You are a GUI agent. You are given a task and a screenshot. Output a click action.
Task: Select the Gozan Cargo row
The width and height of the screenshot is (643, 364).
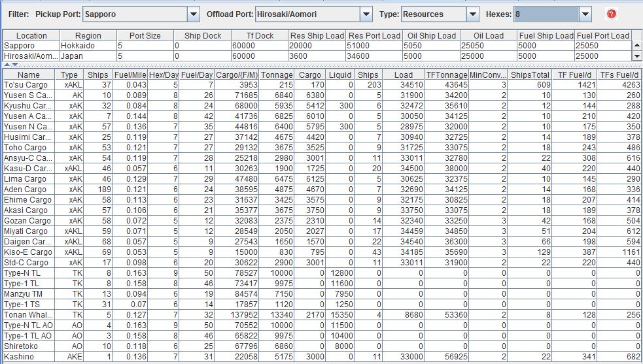[322, 220]
